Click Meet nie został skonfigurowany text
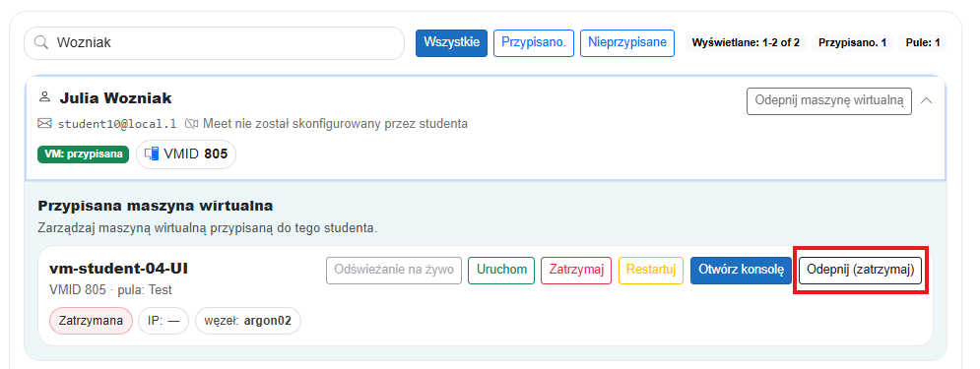This screenshot has height=369, width=980. click(x=335, y=124)
